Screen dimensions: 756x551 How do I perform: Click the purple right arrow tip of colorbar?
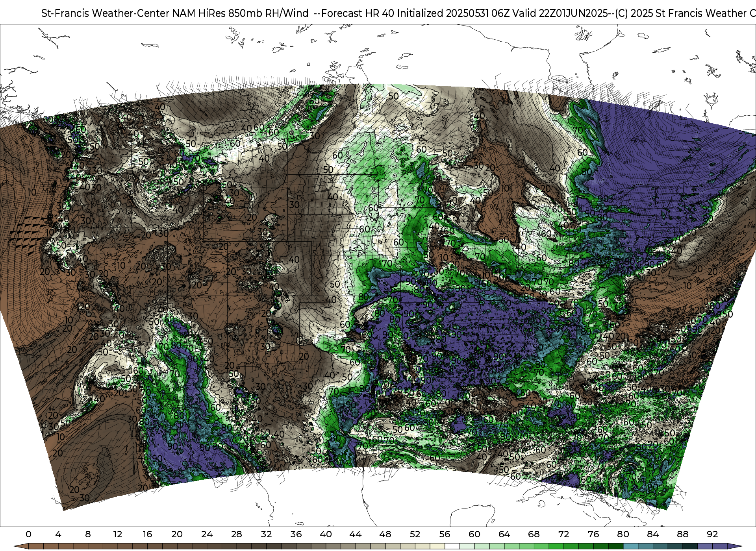coord(734,546)
